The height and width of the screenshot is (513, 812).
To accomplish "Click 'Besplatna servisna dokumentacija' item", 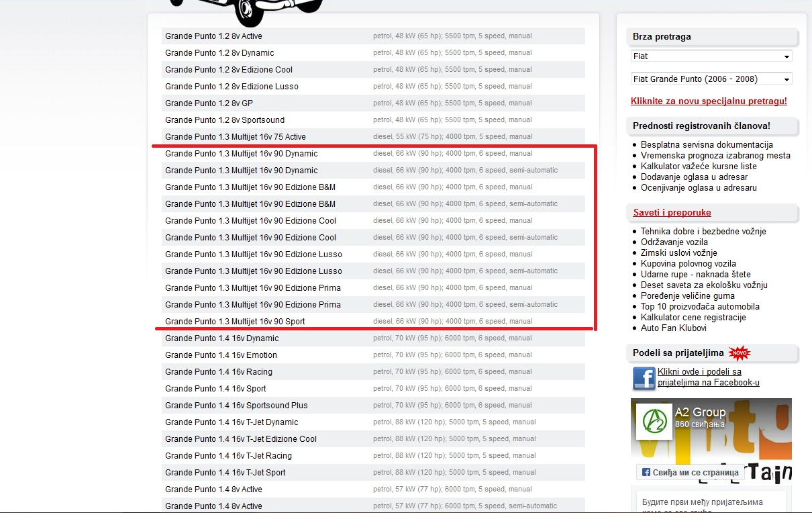I will point(707,144).
